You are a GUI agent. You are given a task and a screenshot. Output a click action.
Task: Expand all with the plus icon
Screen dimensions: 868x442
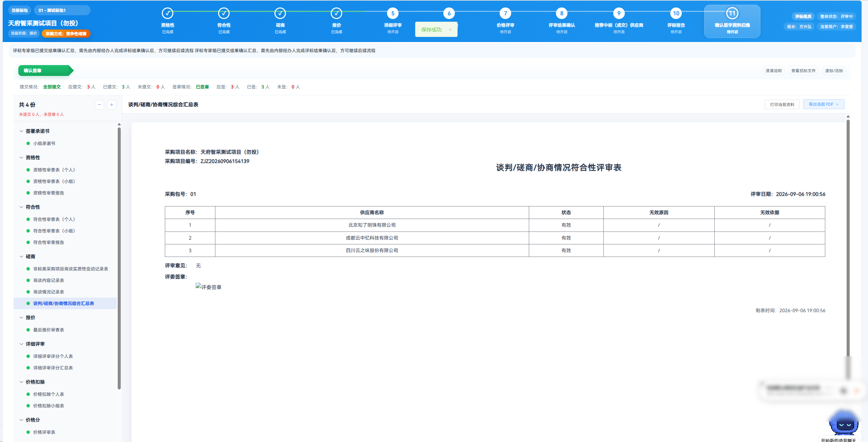(x=112, y=105)
